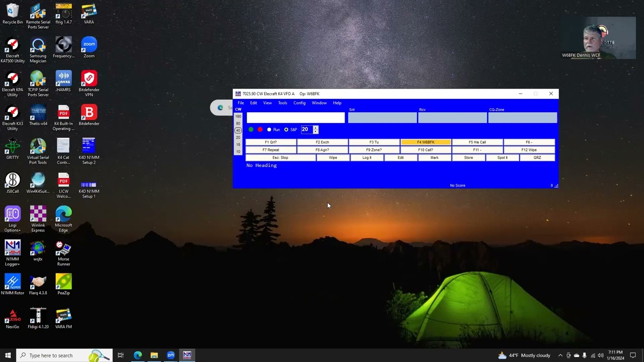Select the wsjtx desktop icon
The image size is (644, 362).
[38, 250]
